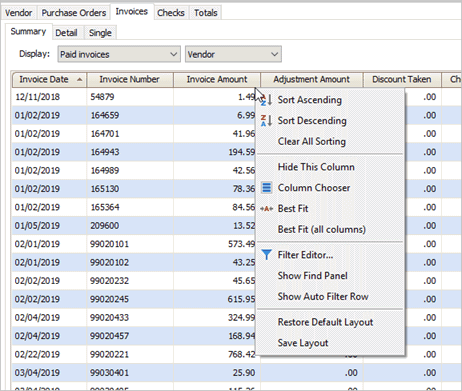Select invoice date 01/05/2019 cell
Screen dimensions: 462x391
click(49, 226)
